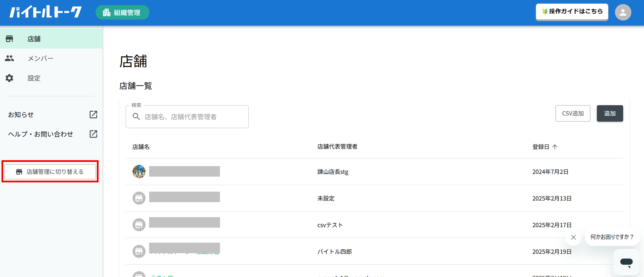Screen dimensions: 644x277
Task: Open the chat widget icon
Action: click(626, 262)
